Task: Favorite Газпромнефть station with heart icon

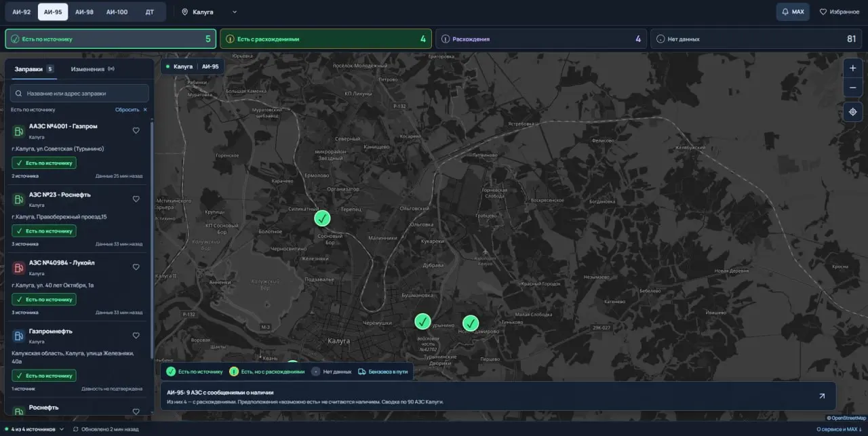Action: pos(136,336)
